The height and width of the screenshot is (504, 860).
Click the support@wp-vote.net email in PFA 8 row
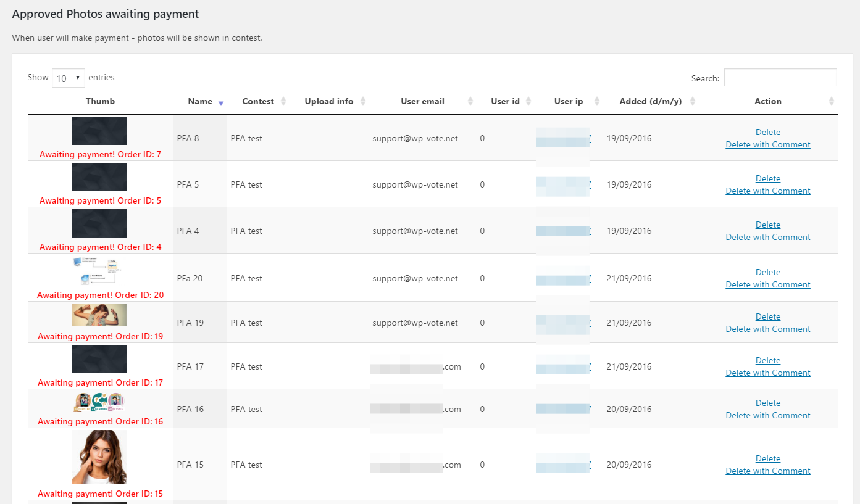(415, 138)
